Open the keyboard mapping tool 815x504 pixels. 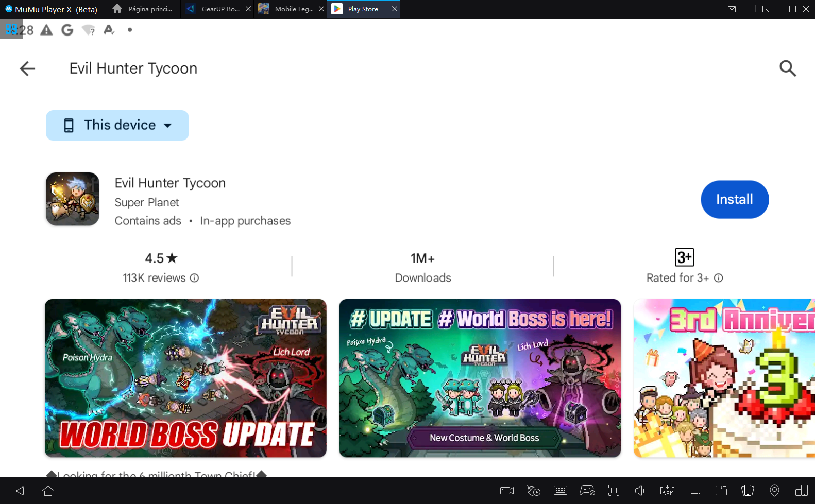click(561, 491)
